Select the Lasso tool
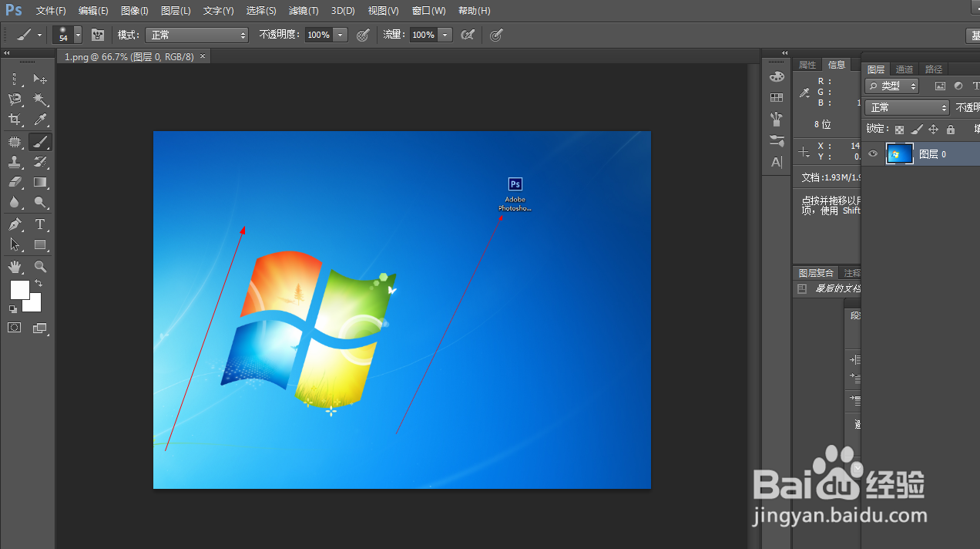Screen dimensions: 980x549 coord(15,99)
